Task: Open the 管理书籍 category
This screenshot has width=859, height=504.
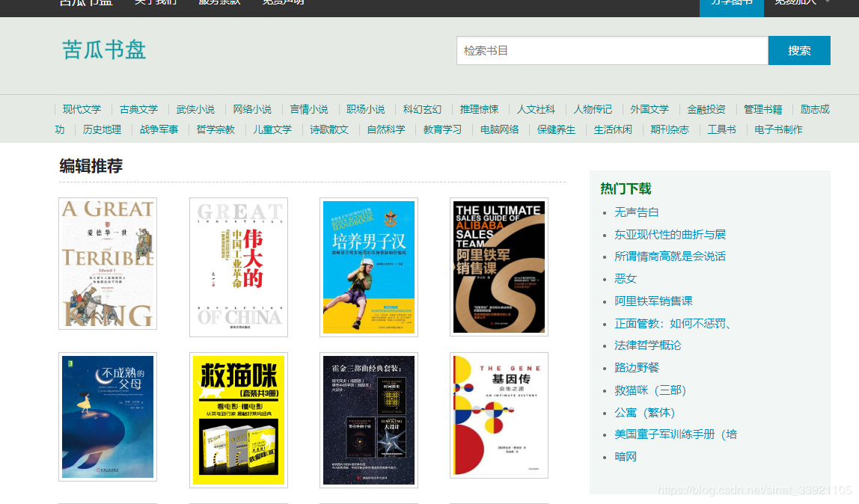Action: click(x=763, y=109)
